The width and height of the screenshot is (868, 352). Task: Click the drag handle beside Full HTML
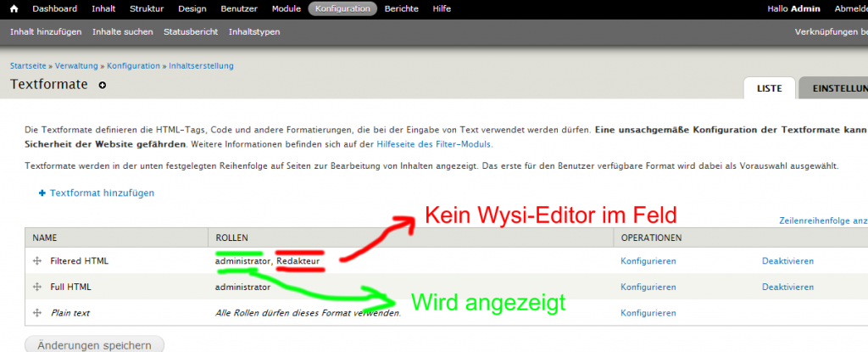pyautogui.click(x=37, y=287)
